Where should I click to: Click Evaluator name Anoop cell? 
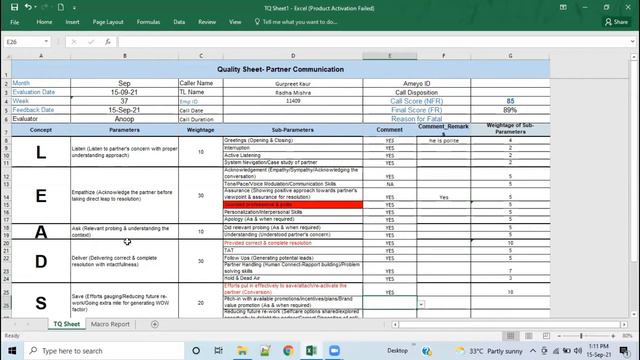(x=124, y=119)
